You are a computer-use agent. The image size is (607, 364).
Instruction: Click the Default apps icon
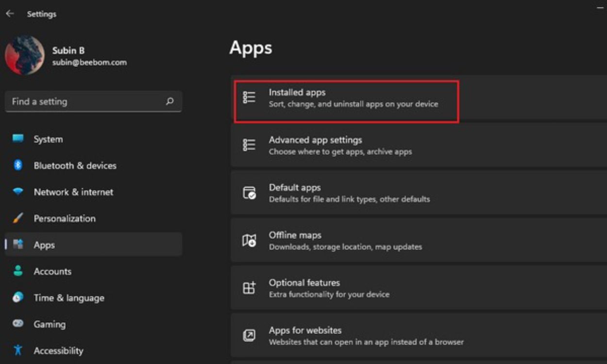pos(250,192)
